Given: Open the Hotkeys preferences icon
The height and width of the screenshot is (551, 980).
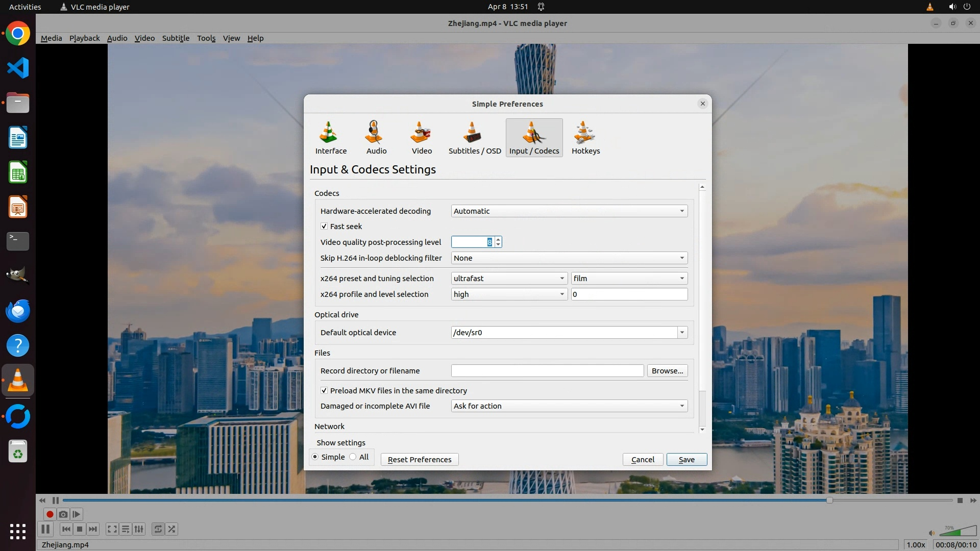Looking at the screenshot, I should [x=585, y=137].
